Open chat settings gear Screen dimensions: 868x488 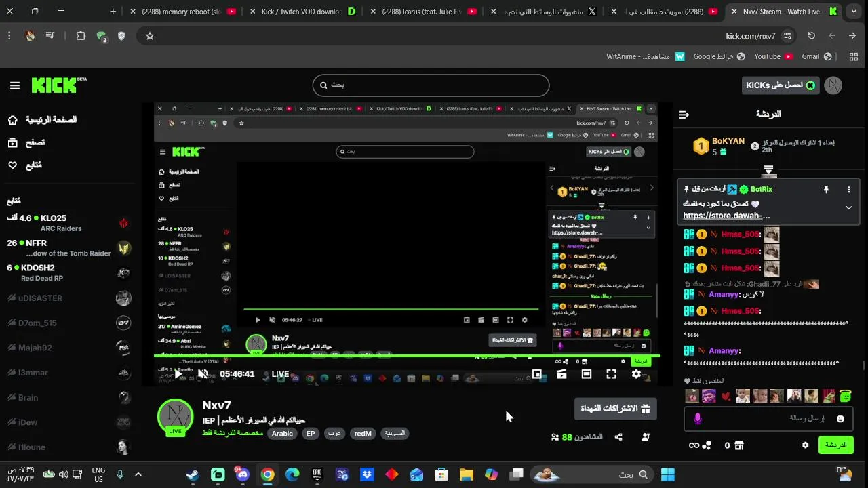(806, 445)
